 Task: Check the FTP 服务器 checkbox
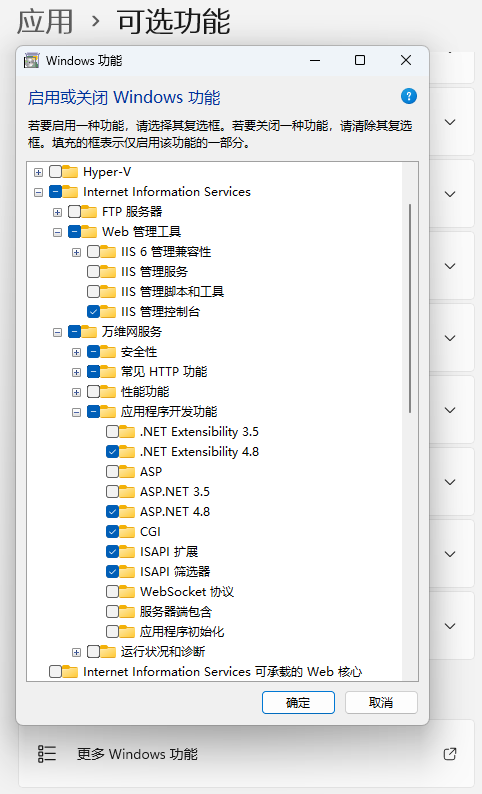pyautogui.click(x=74, y=211)
